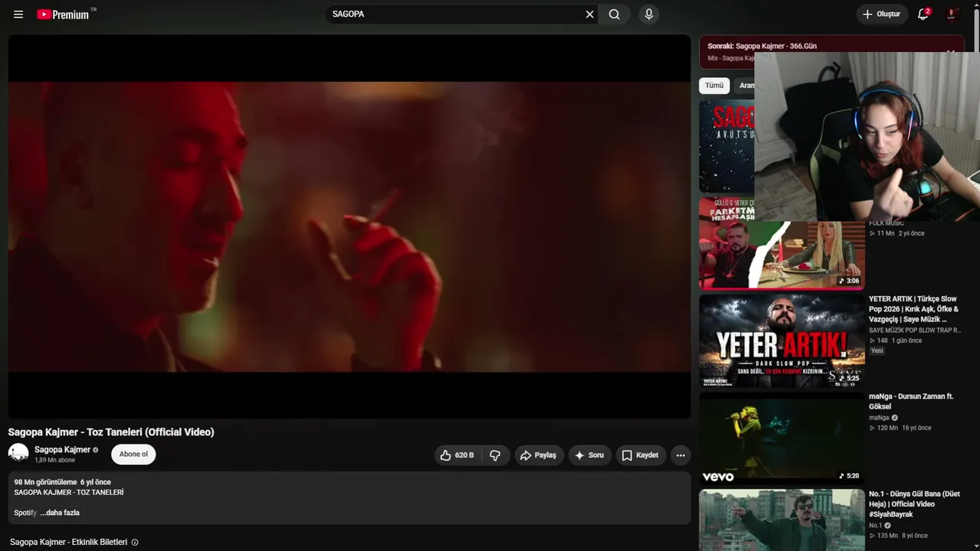
Task: Open more actions three-dot menu
Action: click(x=680, y=455)
